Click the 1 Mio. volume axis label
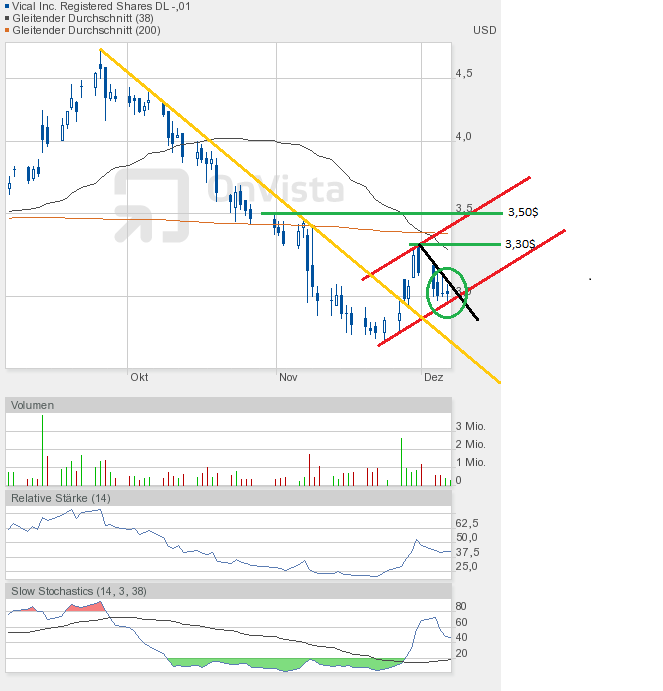The image size is (663, 691). click(x=470, y=462)
